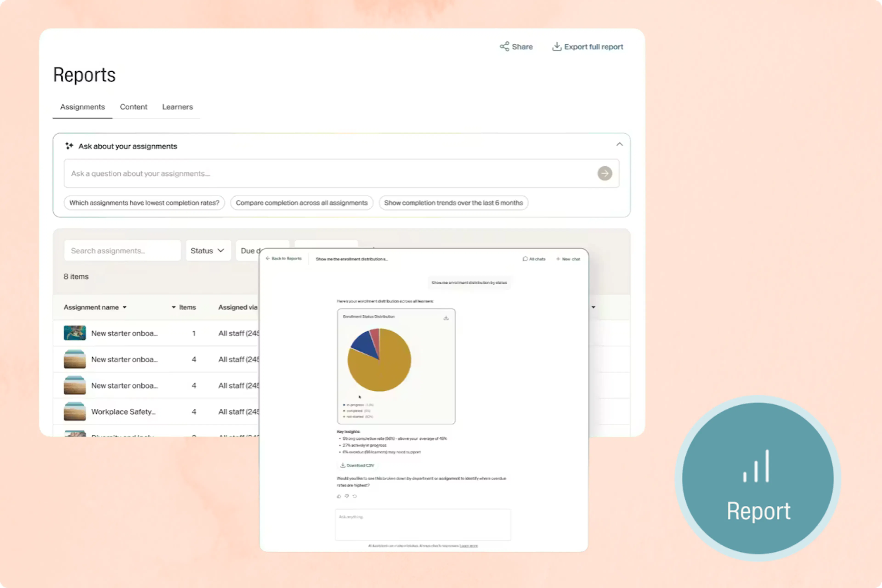Click the 8 items count label
The image size is (882, 588).
point(76,276)
